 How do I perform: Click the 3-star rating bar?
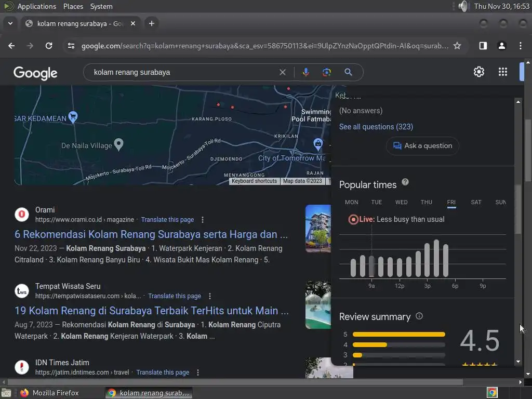(398, 355)
